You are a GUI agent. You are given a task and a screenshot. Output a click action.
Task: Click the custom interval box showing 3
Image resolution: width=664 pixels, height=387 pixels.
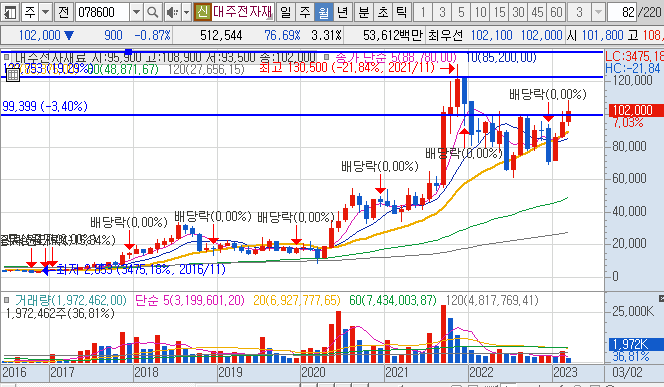[x=579, y=12]
